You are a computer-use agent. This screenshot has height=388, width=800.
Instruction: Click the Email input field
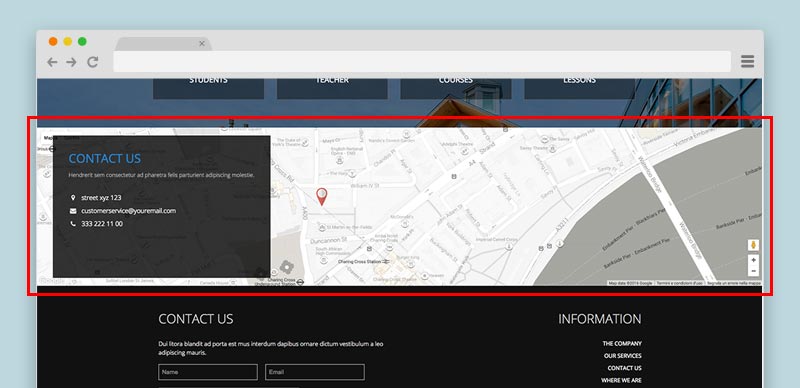(x=315, y=372)
